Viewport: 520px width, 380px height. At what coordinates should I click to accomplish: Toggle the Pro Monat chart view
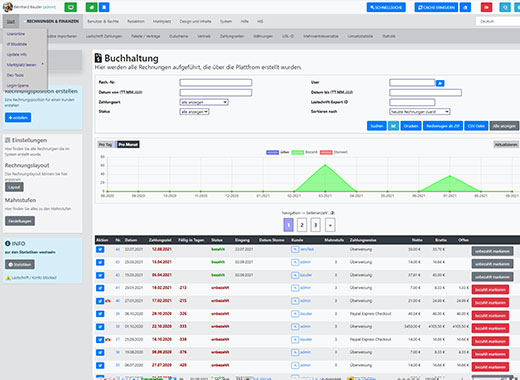click(x=128, y=144)
